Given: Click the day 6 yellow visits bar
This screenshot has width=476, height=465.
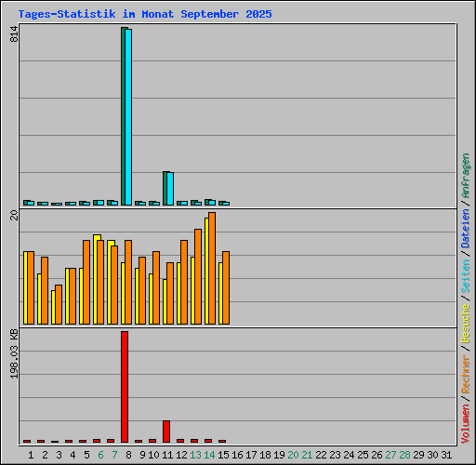Looking at the screenshot, I should point(95,279).
